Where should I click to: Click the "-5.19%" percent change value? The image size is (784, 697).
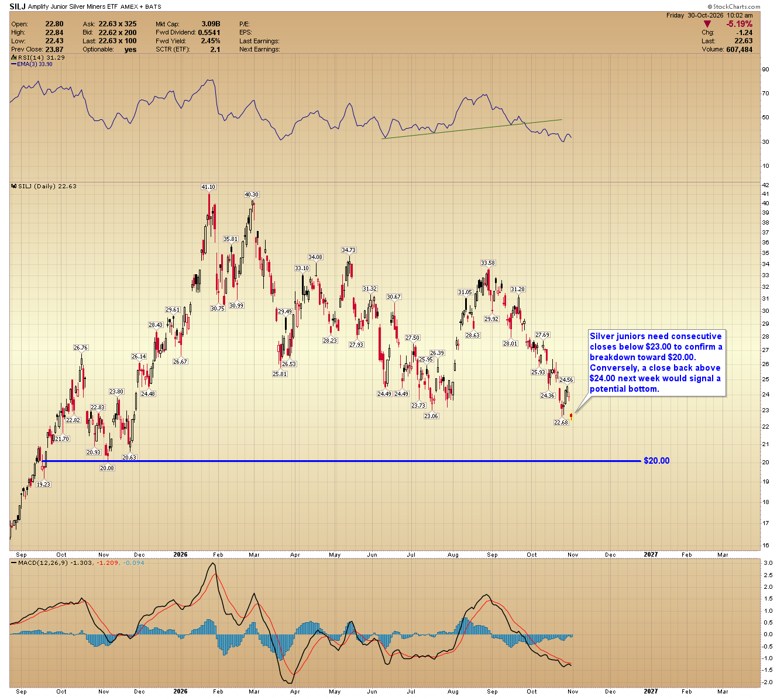740,24
